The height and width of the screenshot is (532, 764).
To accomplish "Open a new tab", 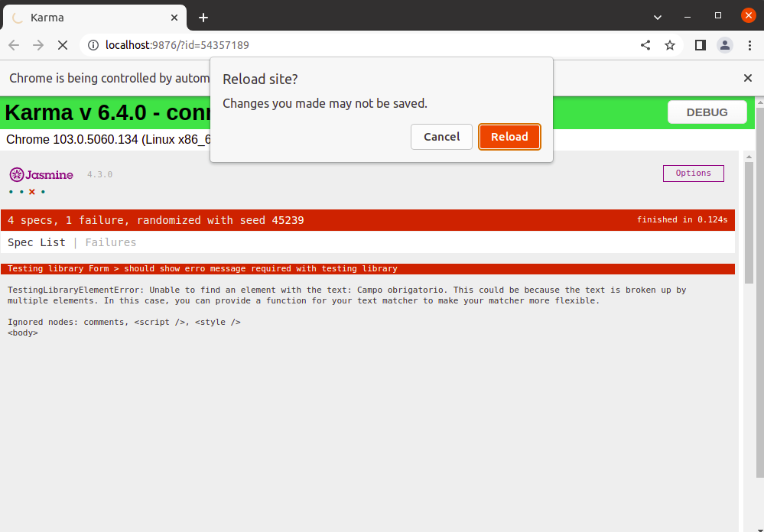I will point(203,18).
